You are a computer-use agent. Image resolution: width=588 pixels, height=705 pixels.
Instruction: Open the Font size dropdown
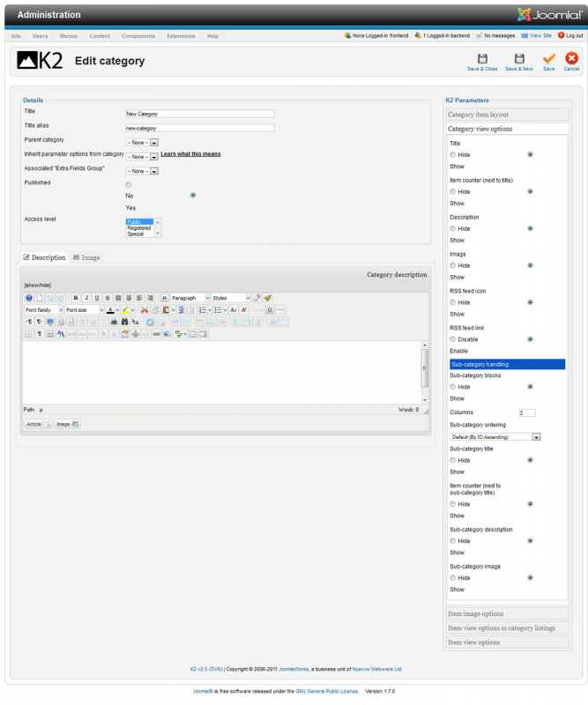pos(85,310)
